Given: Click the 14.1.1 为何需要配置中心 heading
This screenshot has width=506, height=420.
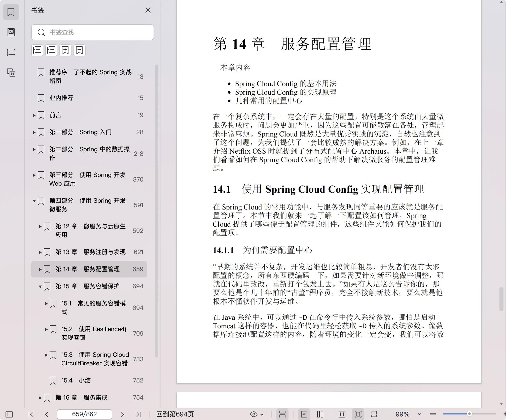Looking at the screenshot, I should [x=262, y=250].
